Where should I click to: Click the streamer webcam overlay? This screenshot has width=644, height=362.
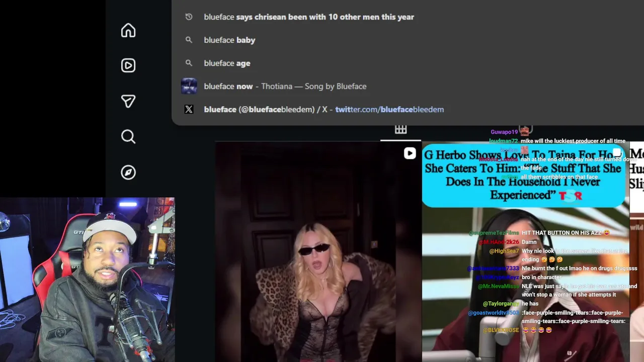pos(88,280)
